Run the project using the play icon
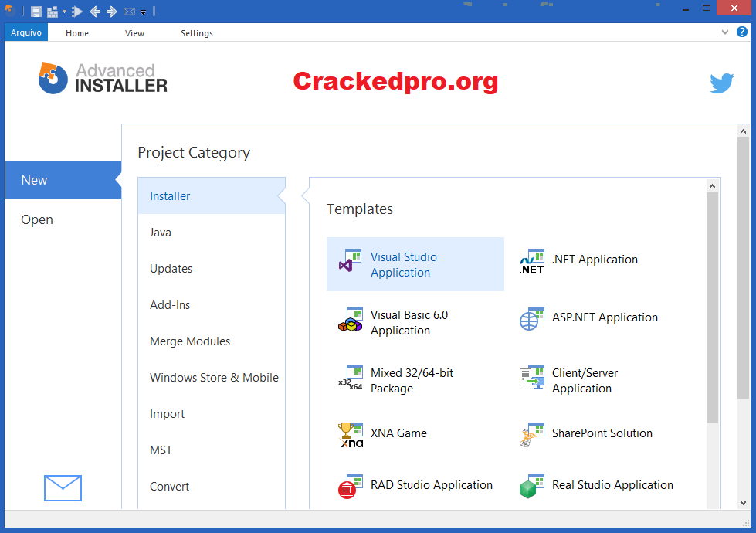This screenshot has width=756, height=533. click(x=77, y=11)
